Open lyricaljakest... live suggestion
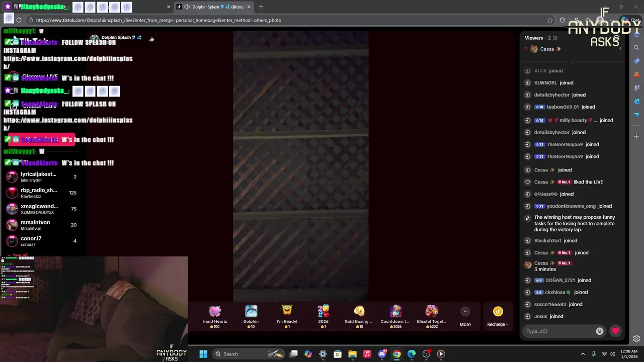Image resolution: width=644 pixels, height=362 pixels. coord(41,177)
